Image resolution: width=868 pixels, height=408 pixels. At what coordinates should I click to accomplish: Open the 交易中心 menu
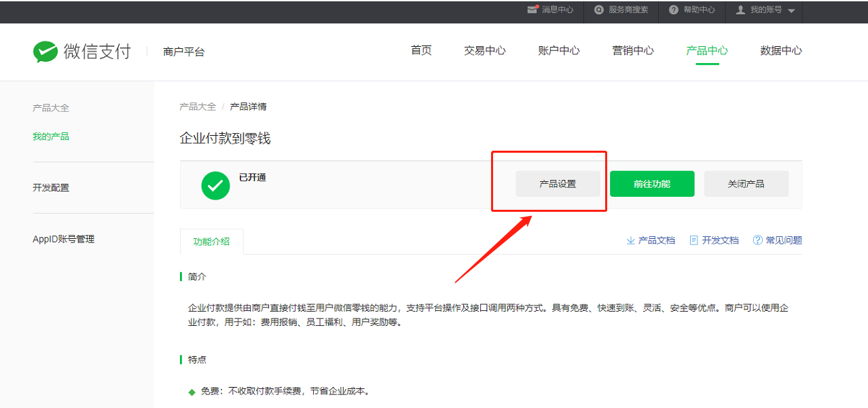click(x=485, y=51)
